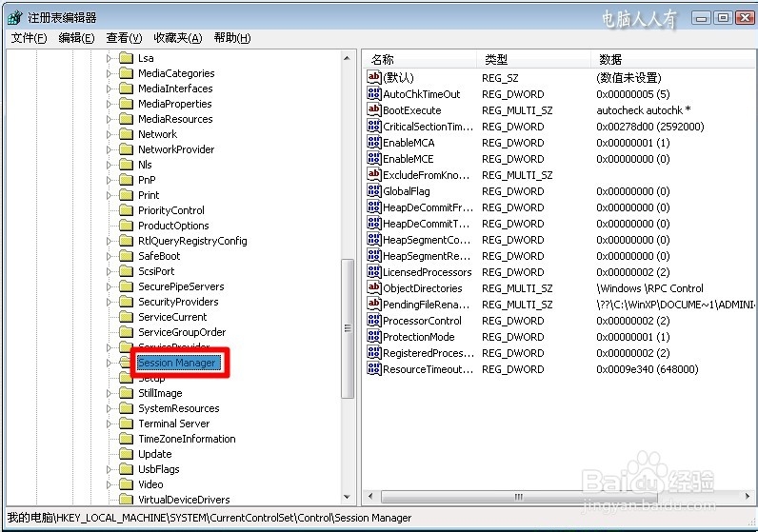Expand the SecurePipeServers tree node
This screenshot has height=532, width=758.
coord(109,287)
